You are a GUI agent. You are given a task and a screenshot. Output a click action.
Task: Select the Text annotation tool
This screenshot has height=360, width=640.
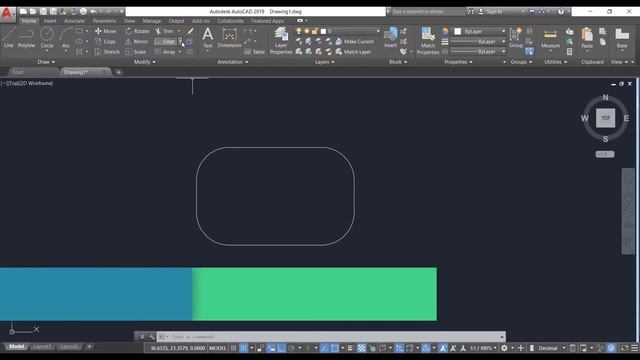pyautogui.click(x=207, y=38)
